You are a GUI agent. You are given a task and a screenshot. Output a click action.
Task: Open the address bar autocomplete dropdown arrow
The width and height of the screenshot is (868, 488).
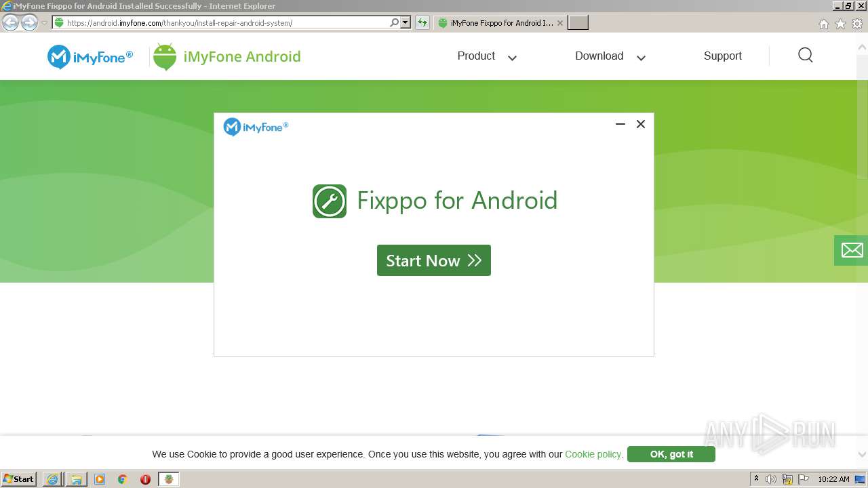pyautogui.click(x=406, y=23)
